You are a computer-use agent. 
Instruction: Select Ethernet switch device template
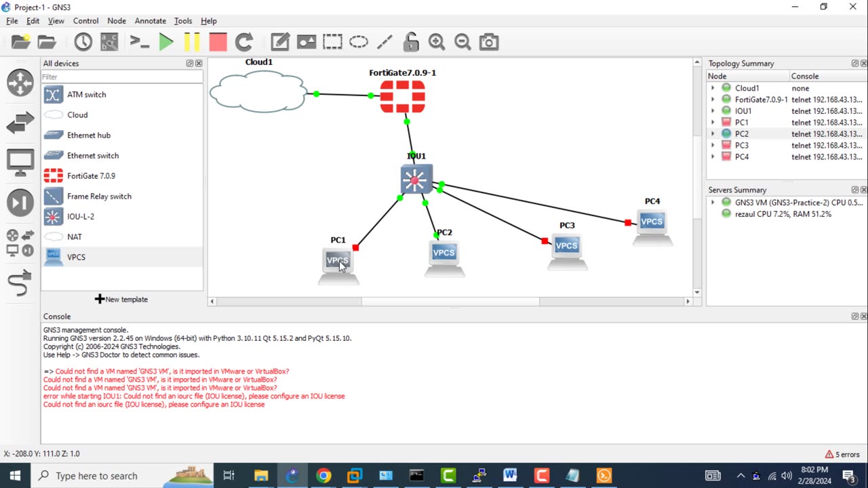(122, 155)
